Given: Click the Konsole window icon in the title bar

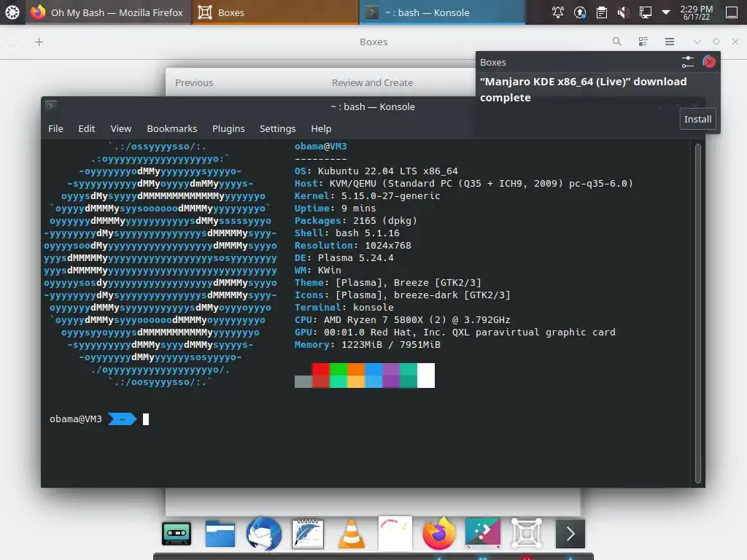Looking at the screenshot, I should pos(51,106).
